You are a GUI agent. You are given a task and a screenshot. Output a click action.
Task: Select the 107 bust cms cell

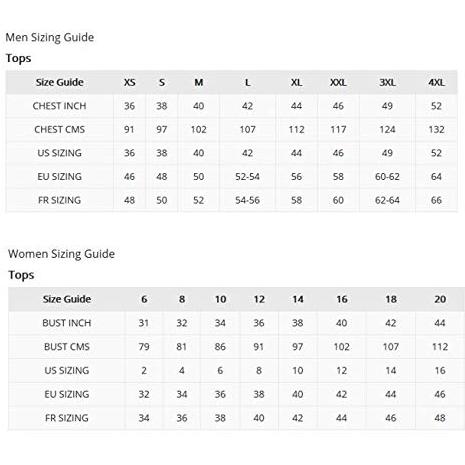click(391, 347)
